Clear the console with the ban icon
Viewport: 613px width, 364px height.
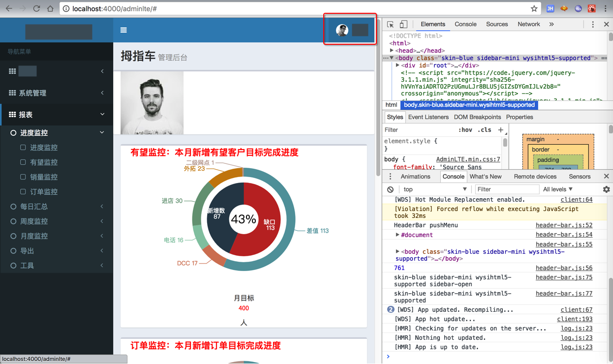point(390,189)
